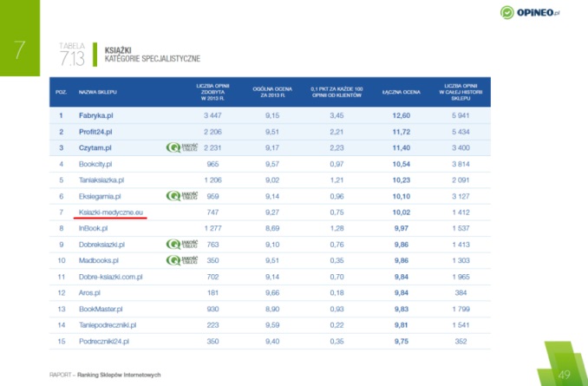Select Podreczniki24.pl's overall rating 9,40
The width and height of the screenshot is (588, 386).
(x=272, y=342)
